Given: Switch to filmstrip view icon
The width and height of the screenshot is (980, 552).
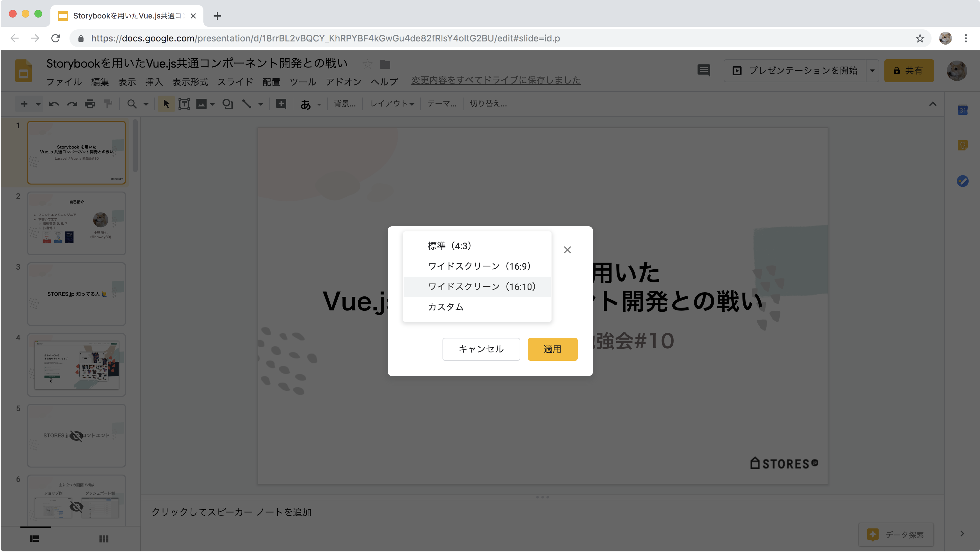Looking at the screenshot, I should tap(34, 539).
